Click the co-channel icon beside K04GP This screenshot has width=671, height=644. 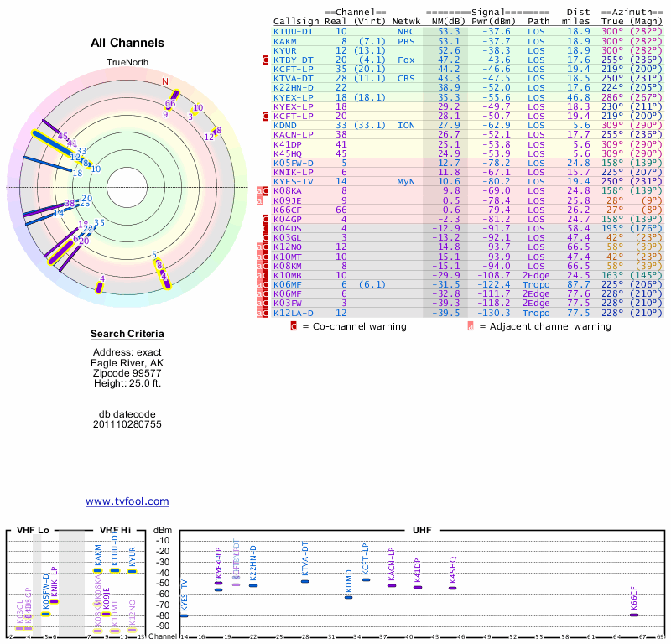pyautogui.click(x=265, y=219)
